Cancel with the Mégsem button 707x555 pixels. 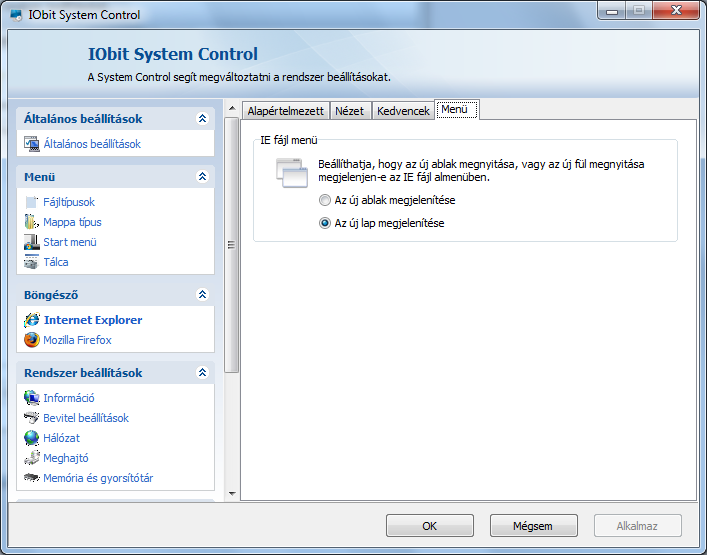tap(533, 526)
